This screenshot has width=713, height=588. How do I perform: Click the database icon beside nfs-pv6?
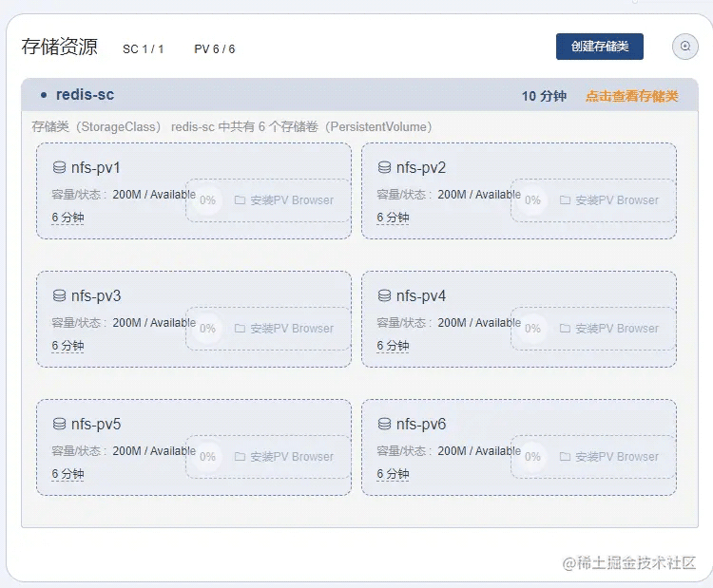coord(384,425)
